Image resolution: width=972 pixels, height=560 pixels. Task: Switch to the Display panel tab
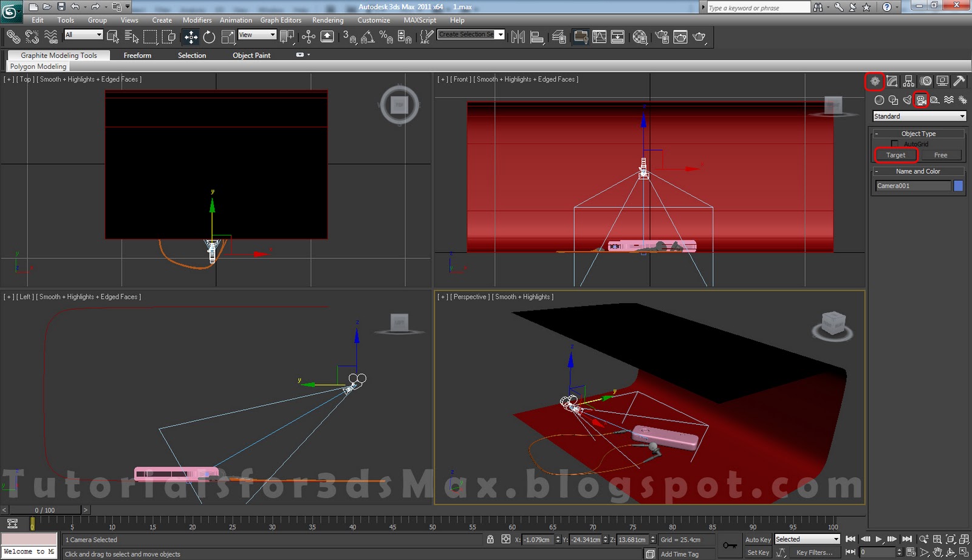(x=942, y=81)
